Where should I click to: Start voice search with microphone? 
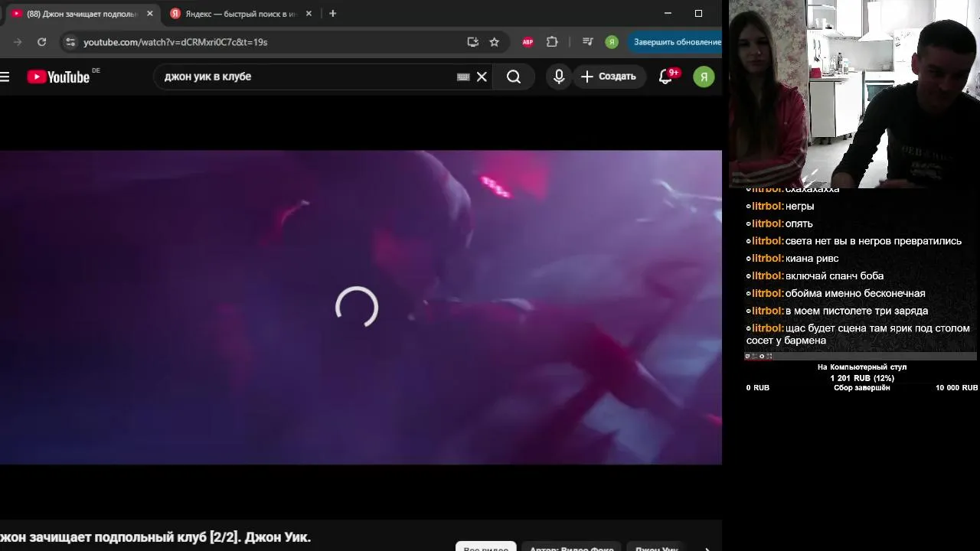pyautogui.click(x=559, y=77)
